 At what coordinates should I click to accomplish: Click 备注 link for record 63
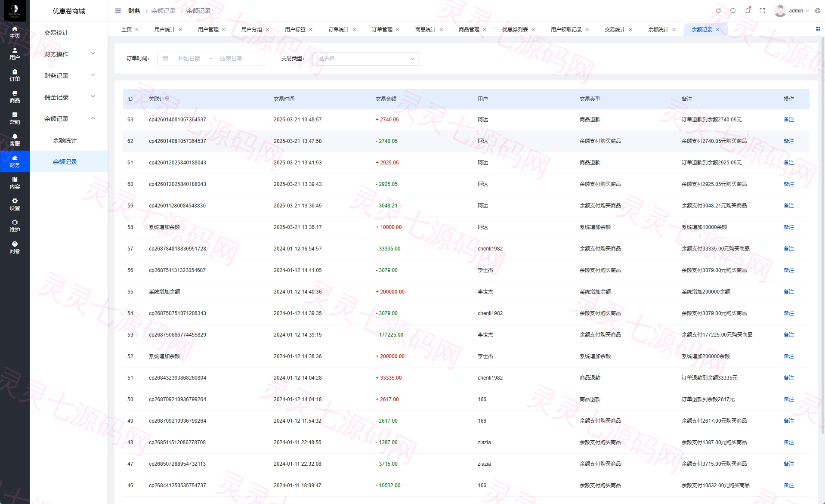(x=788, y=120)
